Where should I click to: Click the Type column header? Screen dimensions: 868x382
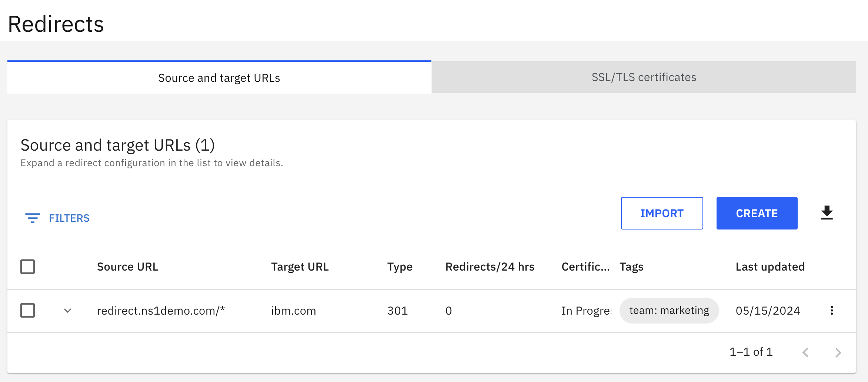[x=400, y=267]
